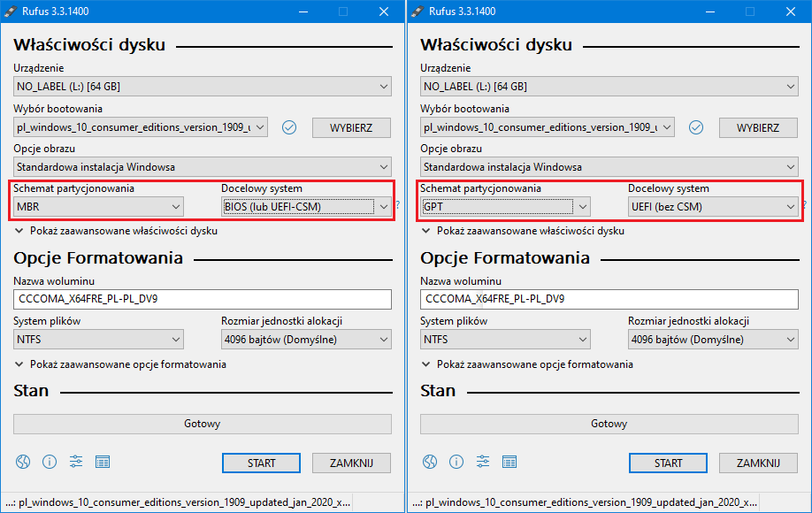
Task: Click the right window 'Rufus 3.3.1400' title
Action: click(463, 11)
